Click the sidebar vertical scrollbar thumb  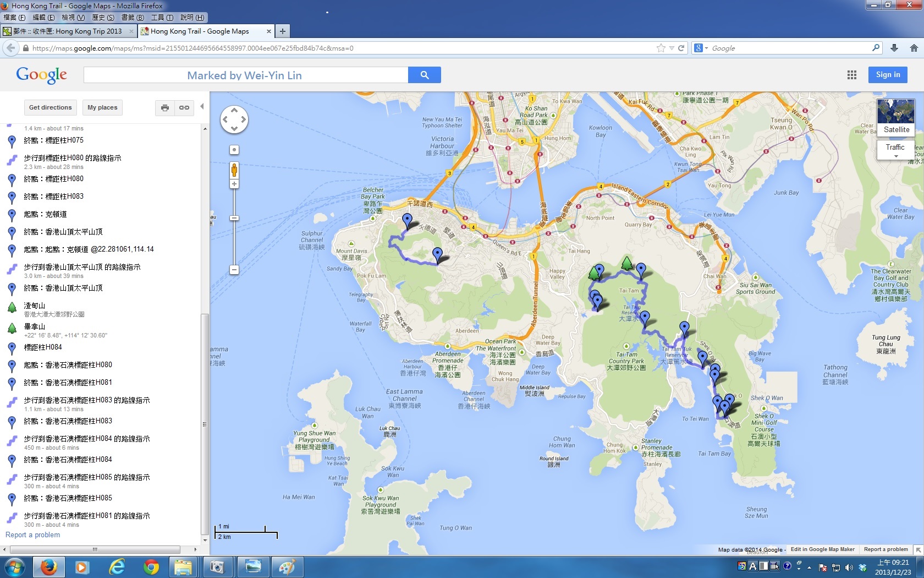pos(205,424)
